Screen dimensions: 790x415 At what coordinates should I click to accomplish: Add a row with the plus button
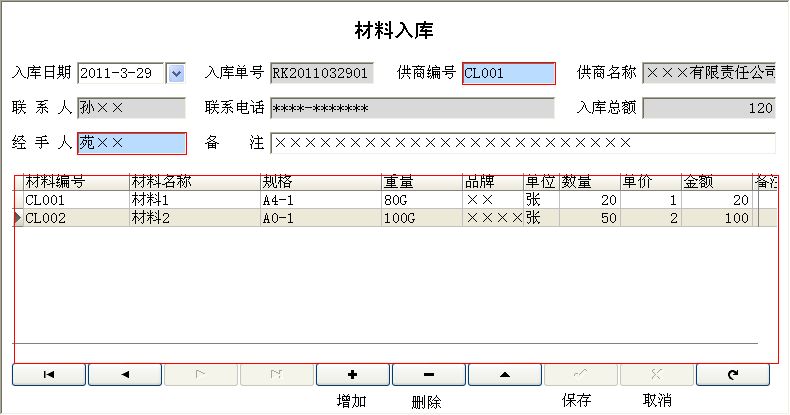click(x=353, y=375)
